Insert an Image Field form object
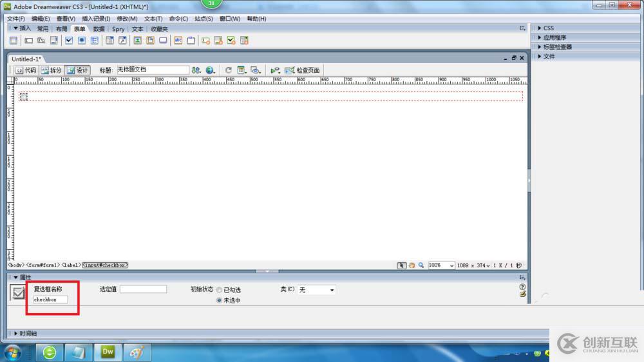This screenshot has width=644, height=362. pyautogui.click(x=138, y=41)
